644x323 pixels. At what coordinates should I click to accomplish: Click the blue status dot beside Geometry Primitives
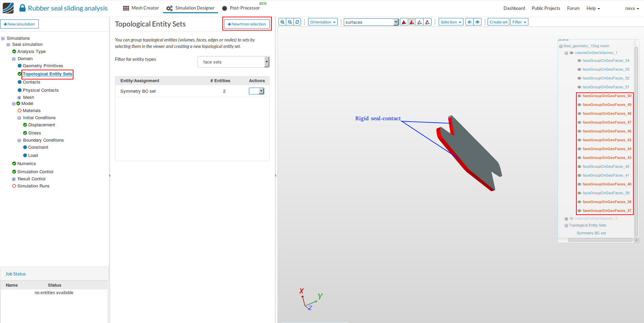[x=20, y=66]
